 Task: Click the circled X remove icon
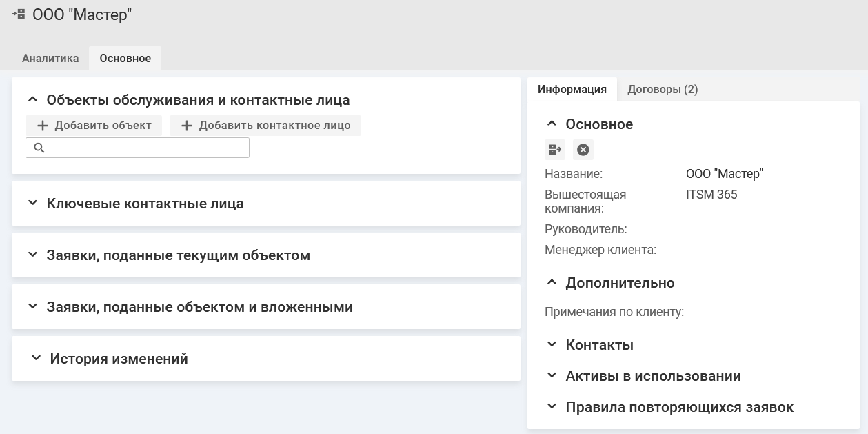click(x=583, y=150)
